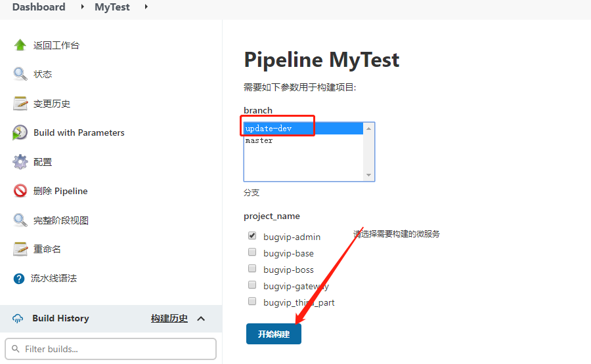This screenshot has width=591, height=364.
Task: Click the bugvip-boss label text
Action: click(x=288, y=270)
